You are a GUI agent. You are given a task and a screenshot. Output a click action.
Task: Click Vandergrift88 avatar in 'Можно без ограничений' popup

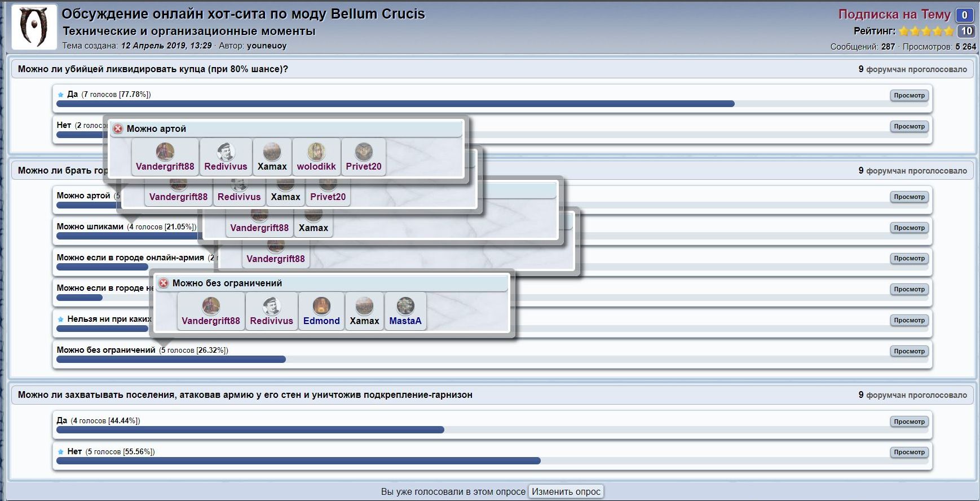coord(211,306)
